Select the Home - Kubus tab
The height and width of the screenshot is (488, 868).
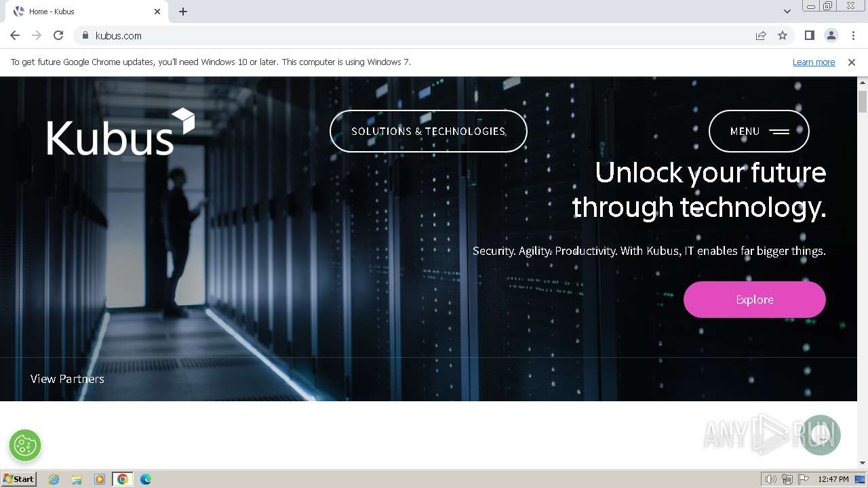point(87,12)
